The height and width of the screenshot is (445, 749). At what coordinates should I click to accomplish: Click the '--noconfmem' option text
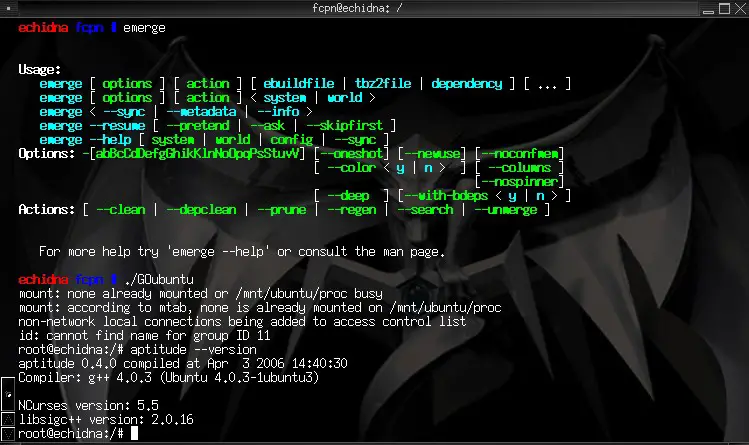tap(519, 154)
